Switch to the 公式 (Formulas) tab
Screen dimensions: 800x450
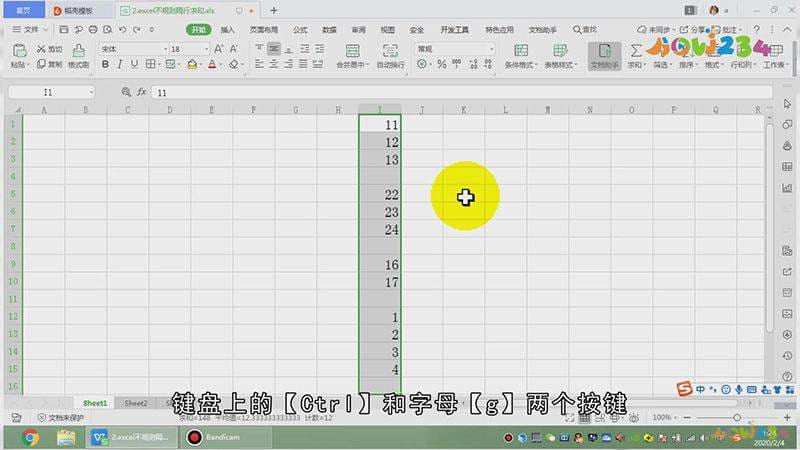pos(300,30)
